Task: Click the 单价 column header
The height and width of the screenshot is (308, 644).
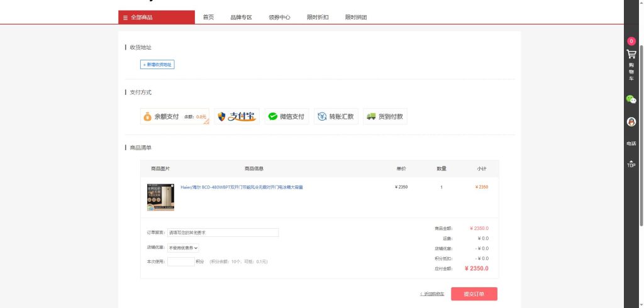Action: 401,169
